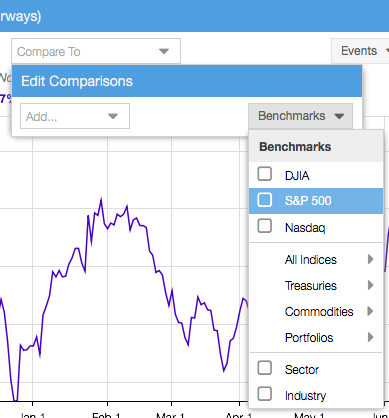
Task: Select the Treasuries menu item
Action: point(316,286)
